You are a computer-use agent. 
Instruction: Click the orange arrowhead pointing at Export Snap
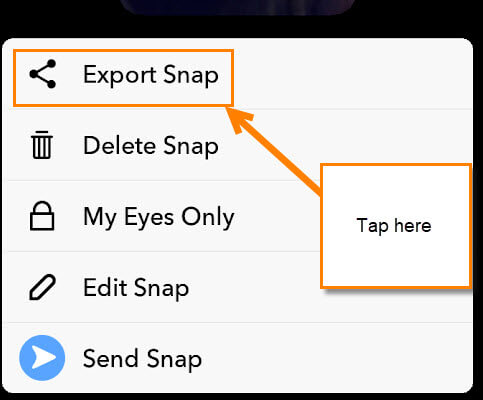(x=241, y=119)
